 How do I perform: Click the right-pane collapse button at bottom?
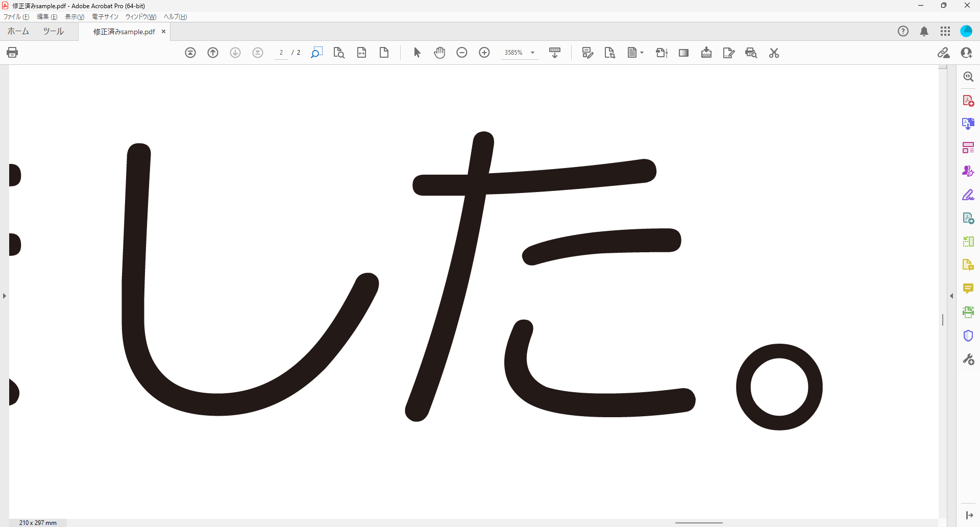tap(969, 515)
